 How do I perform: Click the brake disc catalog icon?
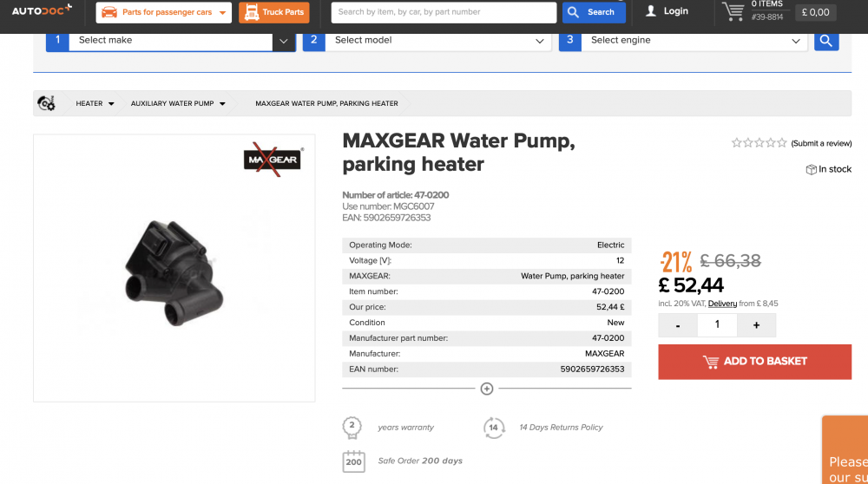(x=46, y=103)
